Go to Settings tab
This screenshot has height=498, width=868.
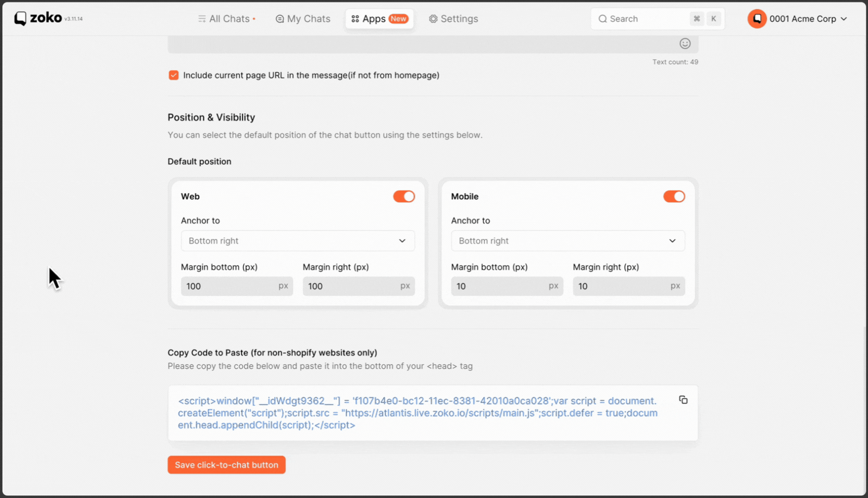point(453,19)
